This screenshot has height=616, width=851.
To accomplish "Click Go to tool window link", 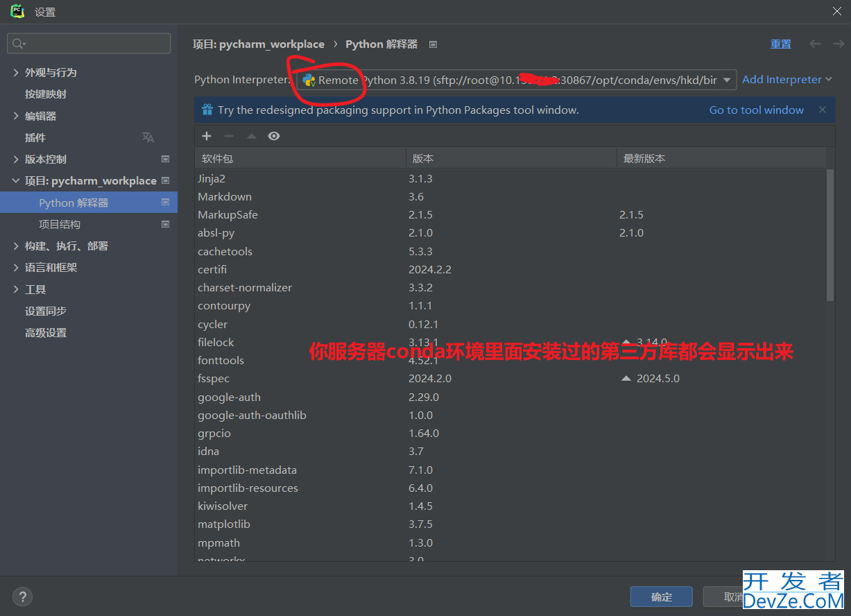I will click(x=757, y=110).
